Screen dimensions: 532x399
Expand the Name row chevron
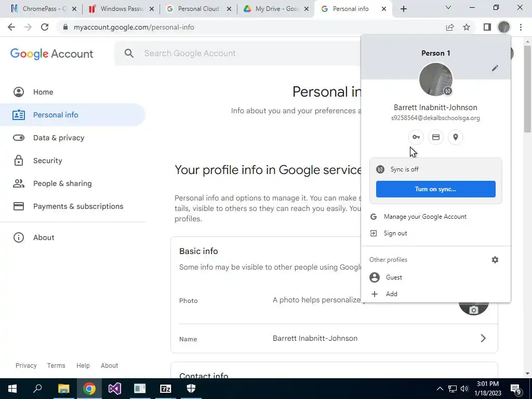pyautogui.click(x=483, y=338)
